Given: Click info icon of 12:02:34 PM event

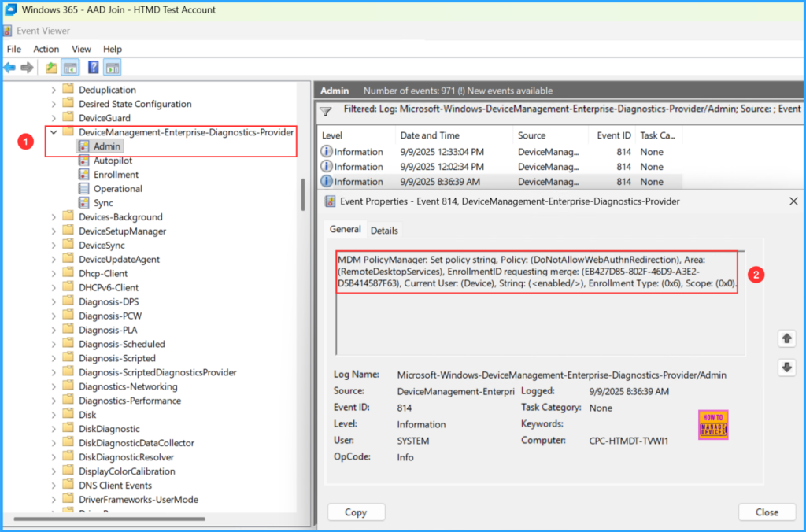Looking at the screenshot, I should coord(327,167).
